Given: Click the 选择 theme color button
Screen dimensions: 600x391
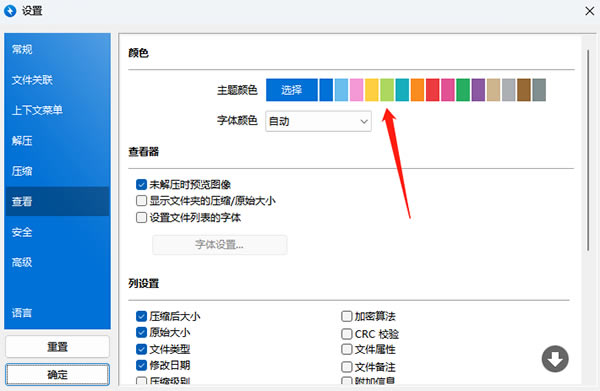Looking at the screenshot, I should [x=292, y=90].
